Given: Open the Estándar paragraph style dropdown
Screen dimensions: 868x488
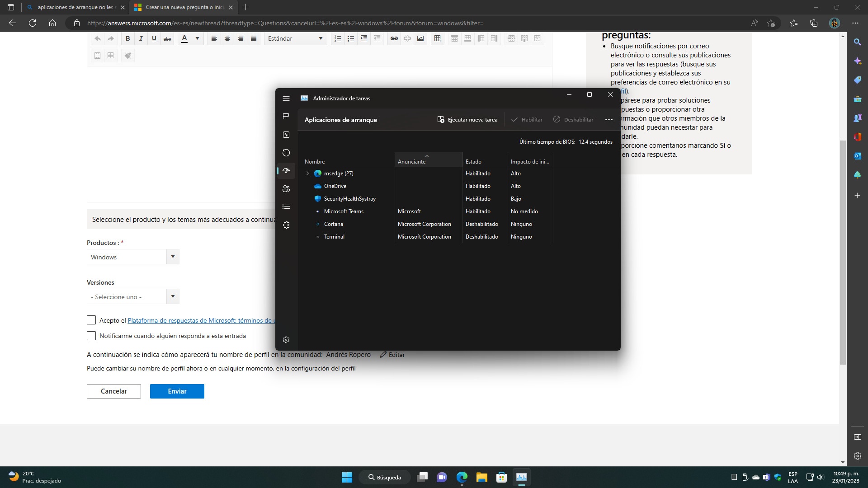Looking at the screenshot, I should (x=295, y=38).
